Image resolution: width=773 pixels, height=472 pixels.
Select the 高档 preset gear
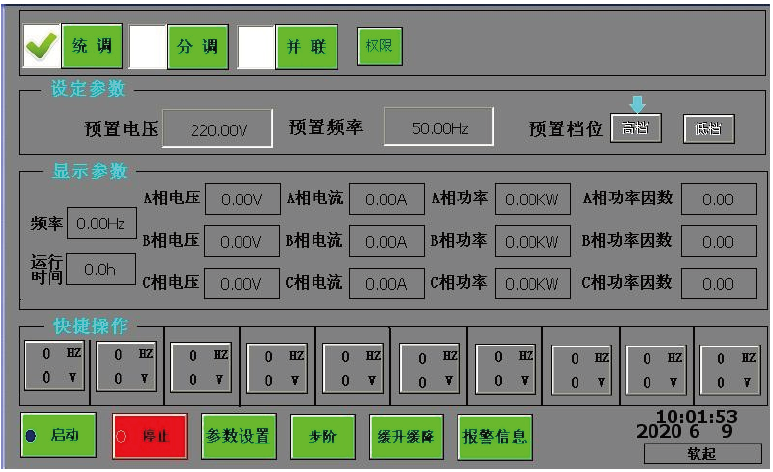636,129
